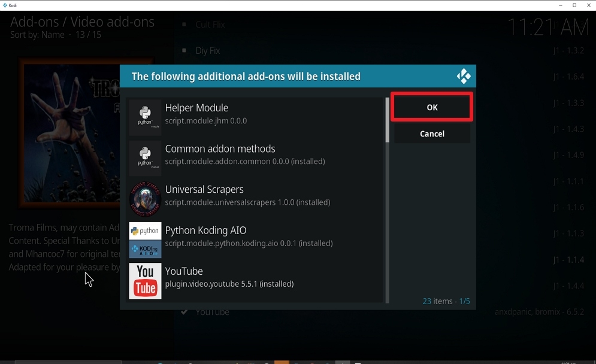This screenshot has height=364, width=596.
Task: Click the Troma add-on poster thumbnail
Action: (70, 133)
